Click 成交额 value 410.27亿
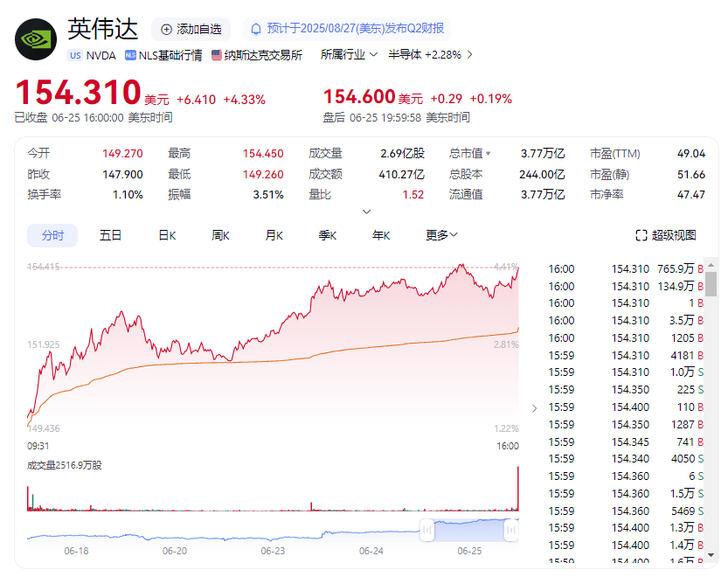 (x=402, y=175)
